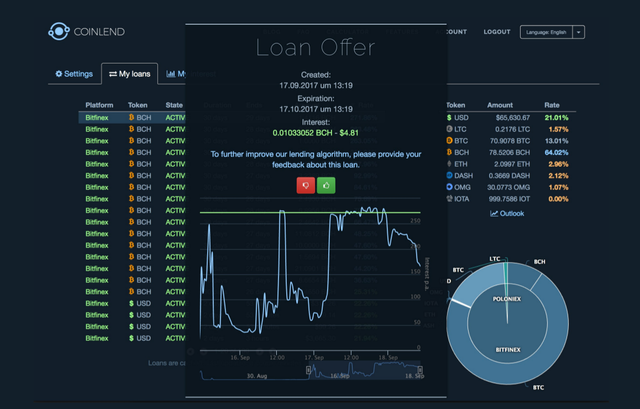Click the $65,630.67 amount
Screen dimensions: 640x409
tap(513, 118)
